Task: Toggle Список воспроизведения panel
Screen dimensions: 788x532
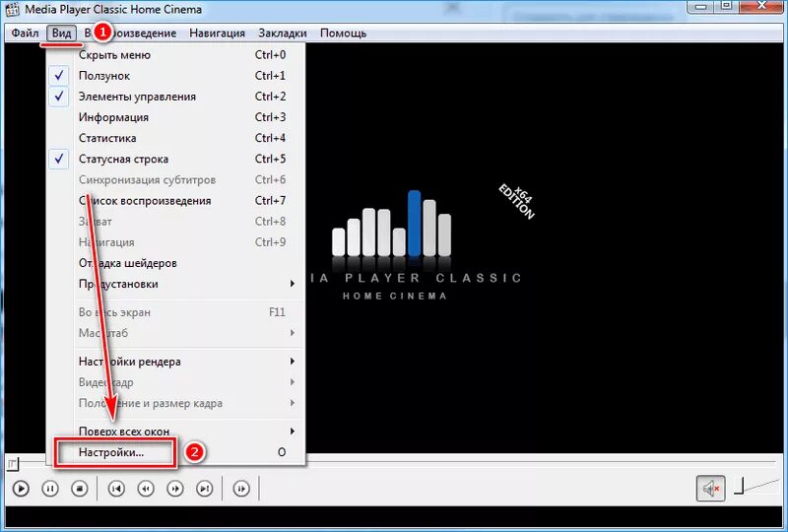Action: (176, 201)
